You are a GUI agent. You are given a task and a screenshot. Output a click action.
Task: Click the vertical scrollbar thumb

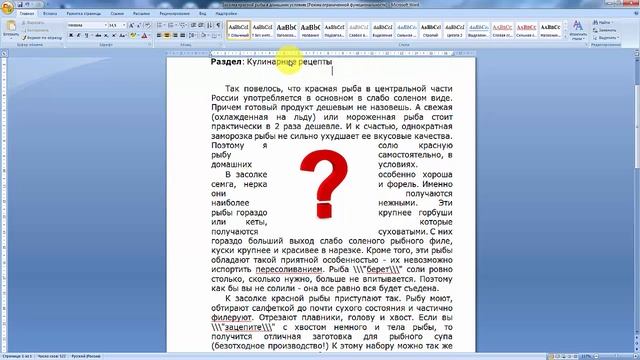pyautogui.click(x=637, y=127)
